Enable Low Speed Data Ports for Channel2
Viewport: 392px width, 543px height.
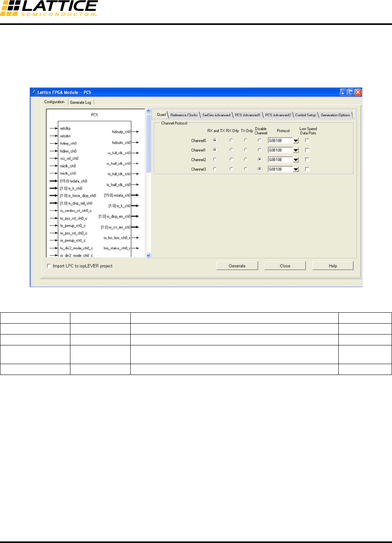[307, 159]
